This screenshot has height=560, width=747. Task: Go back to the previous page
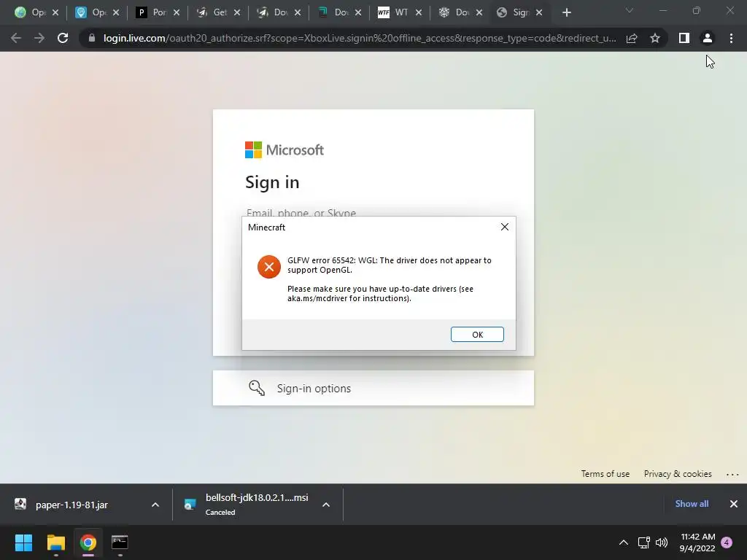pyautogui.click(x=16, y=38)
